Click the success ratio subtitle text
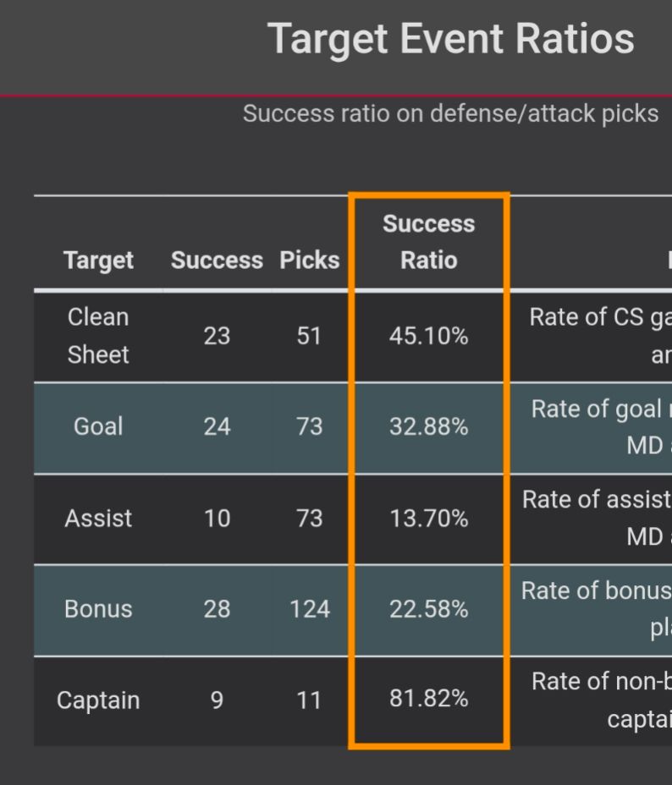672x785 pixels. pyautogui.click(x=450, y=113)
